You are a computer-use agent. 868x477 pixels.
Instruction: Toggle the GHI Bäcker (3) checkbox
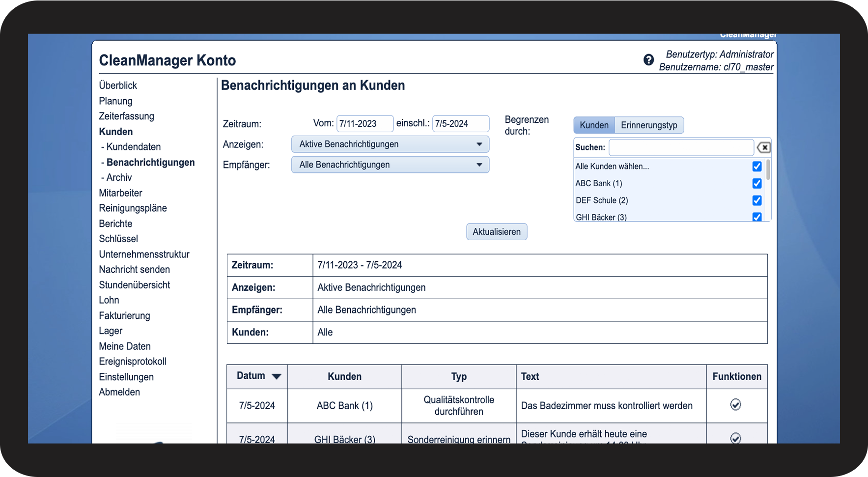click(x=756, y=217)
